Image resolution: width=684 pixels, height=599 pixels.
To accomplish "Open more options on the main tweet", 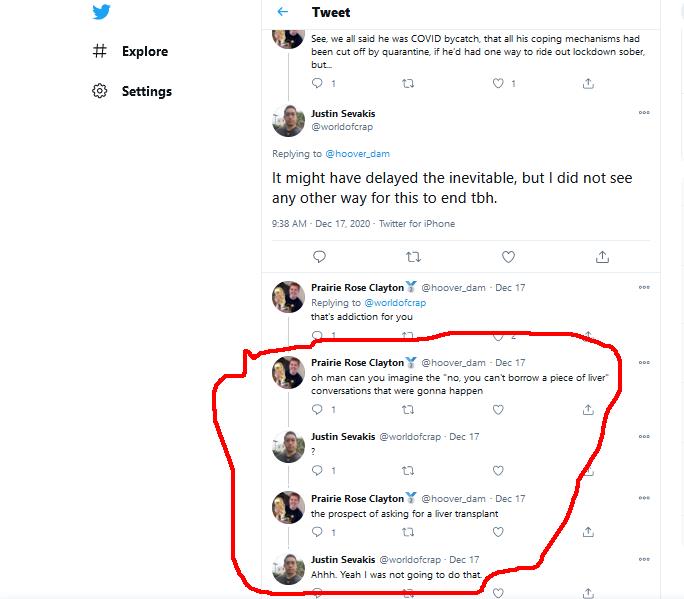I will pos(643,113).
